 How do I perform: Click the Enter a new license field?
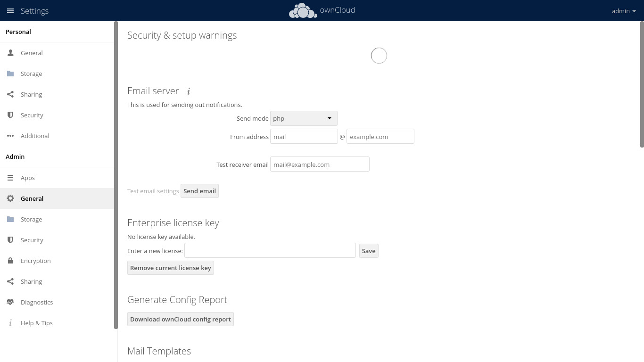tap(270, 250)
